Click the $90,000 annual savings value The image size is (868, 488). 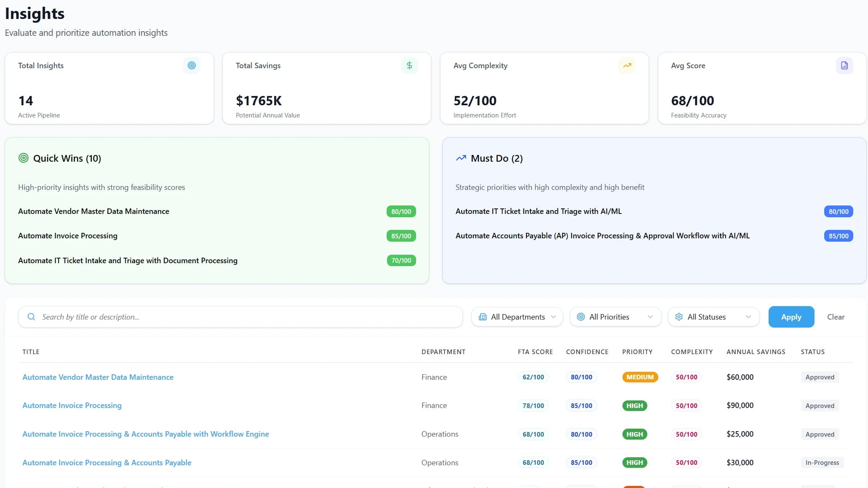740,405
